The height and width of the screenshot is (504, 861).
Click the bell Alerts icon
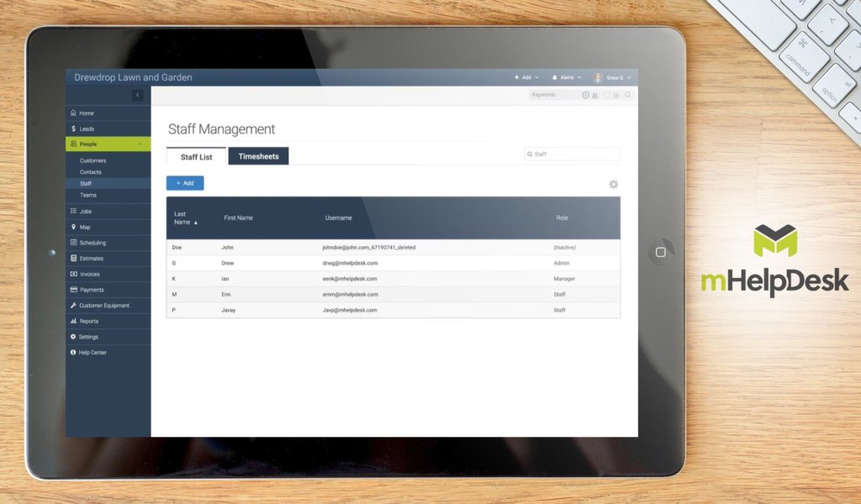click(555, 77)
